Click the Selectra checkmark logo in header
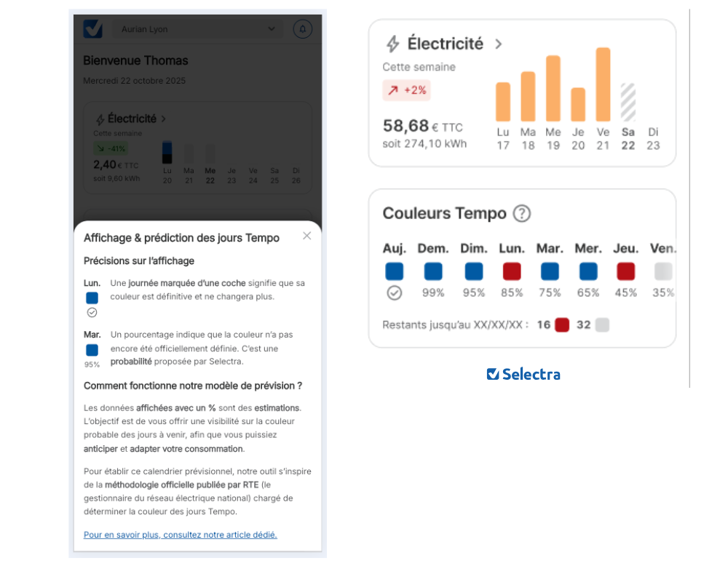728x582 pixels. click(93, 29)
